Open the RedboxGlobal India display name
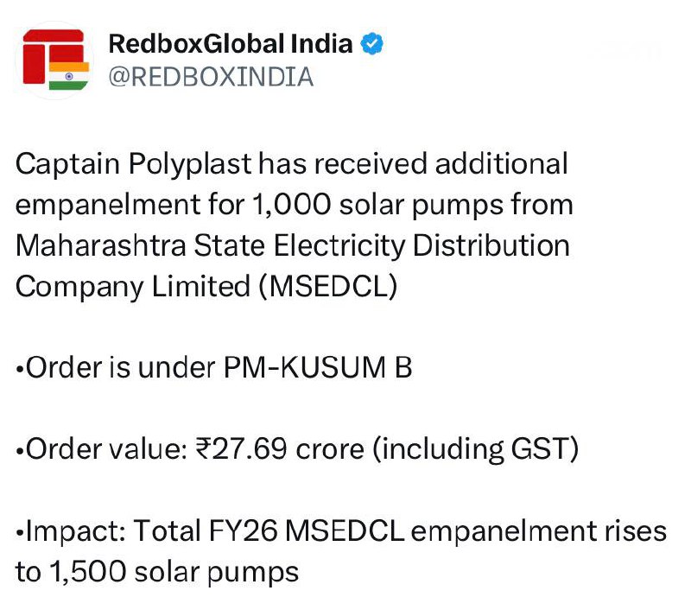This screenshot has height=616, width=691. tap(231, 43)
